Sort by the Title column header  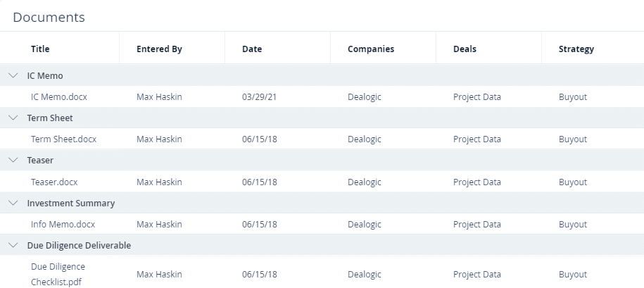click(40, 49)
